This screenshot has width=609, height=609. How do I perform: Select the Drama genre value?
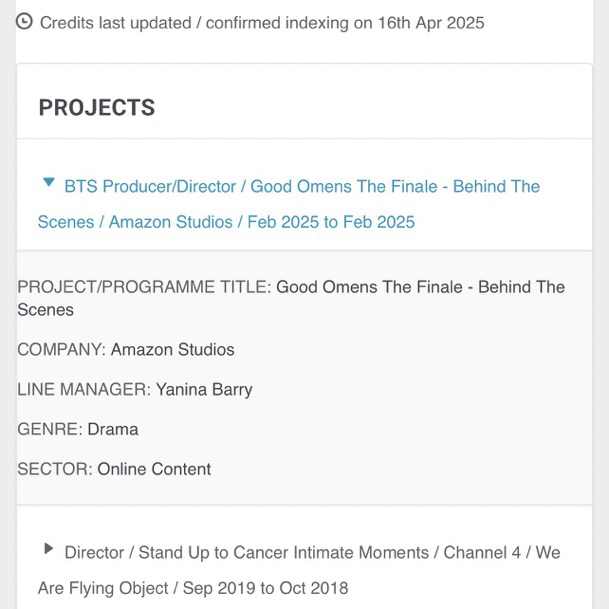tap(113, 430)
